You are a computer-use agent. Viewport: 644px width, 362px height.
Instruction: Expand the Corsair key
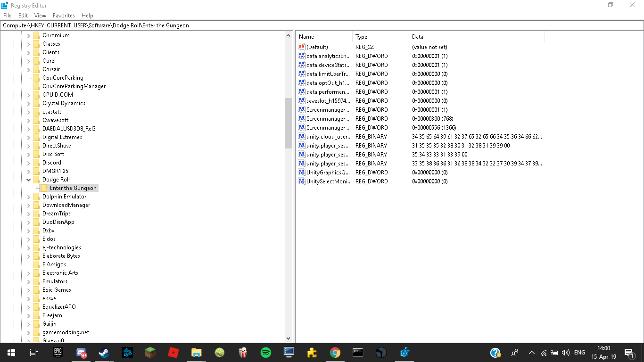29,69
